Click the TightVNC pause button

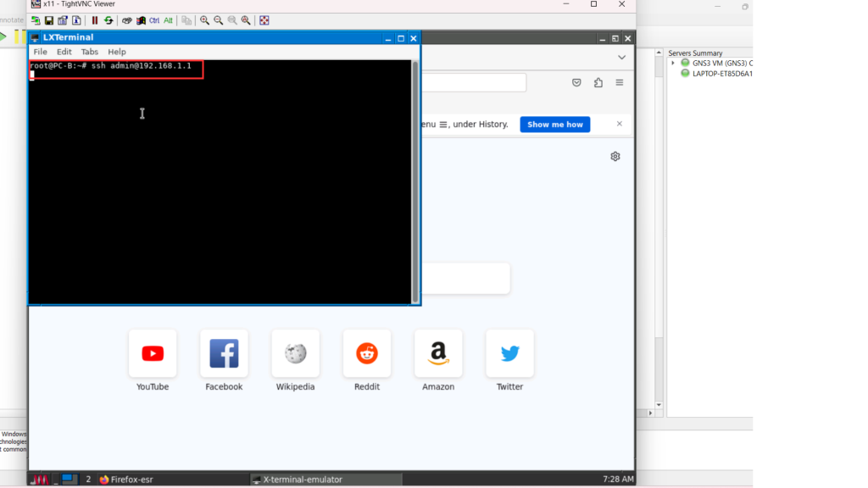pos(95,20)
